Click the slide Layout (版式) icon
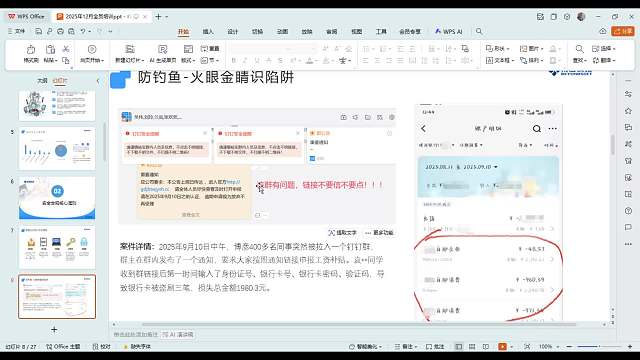Screen dimensions: 640x360 click(188, 49)
